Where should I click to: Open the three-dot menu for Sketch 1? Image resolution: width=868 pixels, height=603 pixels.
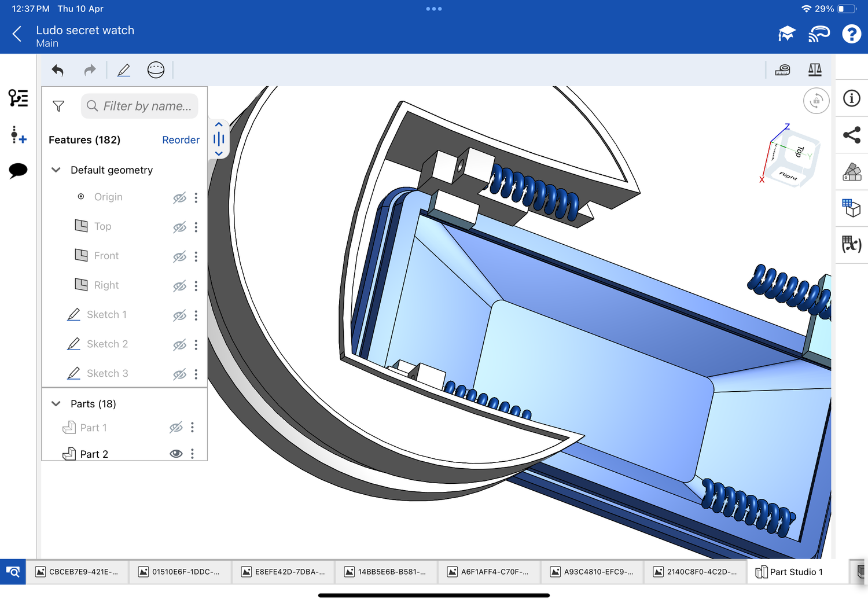point(196,315)
